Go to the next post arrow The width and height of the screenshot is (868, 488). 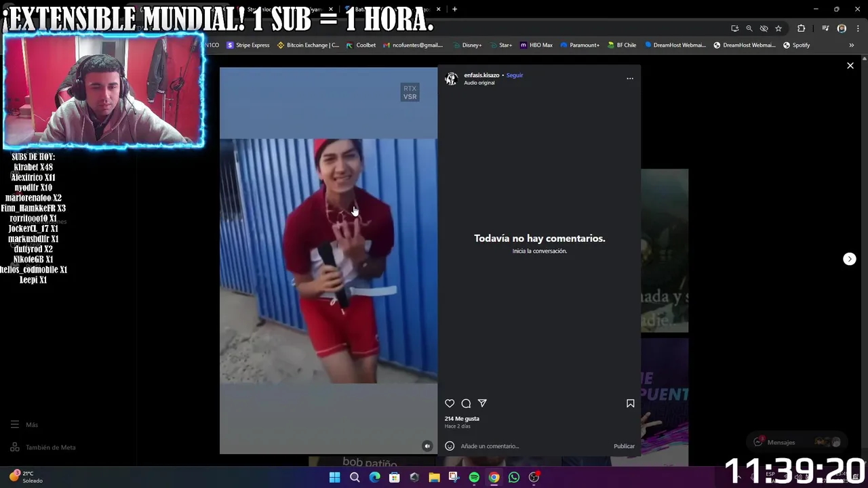pyautogui.click(x=849, y=259)
